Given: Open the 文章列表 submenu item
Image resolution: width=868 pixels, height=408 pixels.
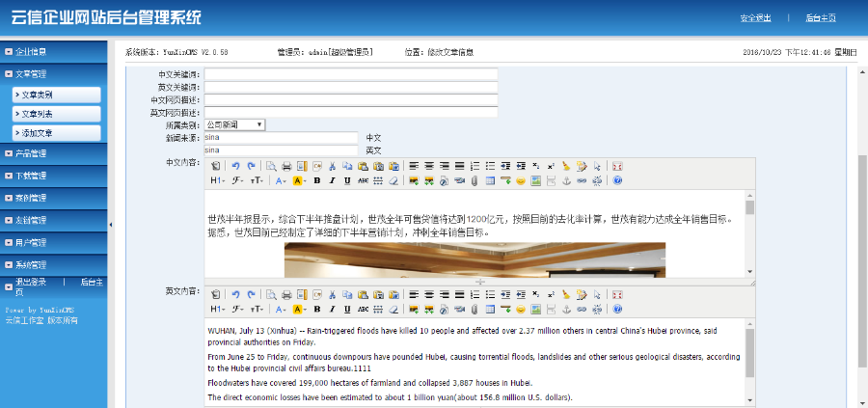Looking at the screenshot, I should (x=57, y=114).
